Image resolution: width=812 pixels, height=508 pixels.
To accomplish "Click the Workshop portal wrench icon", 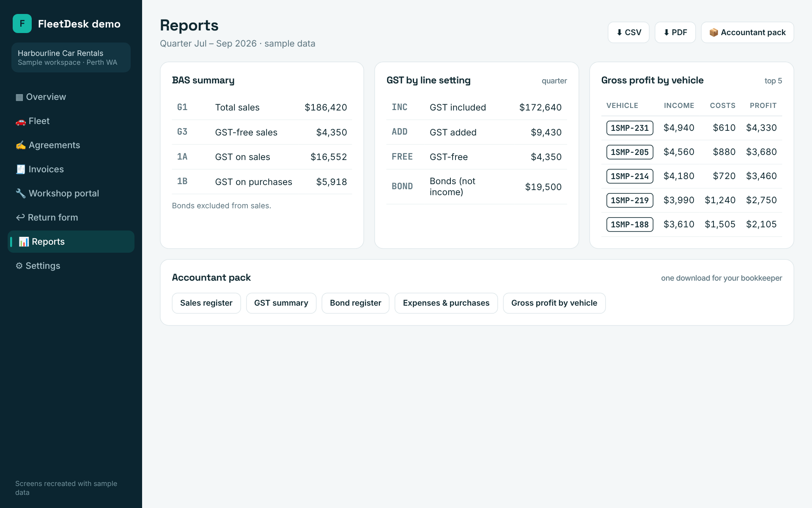I will [x=21, y=194].
